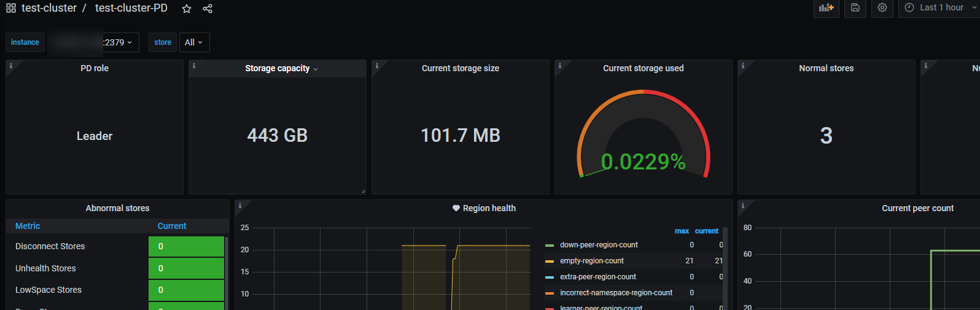This screenshot has height=310, width=980.
Task: Change color of incorrect-namespace-region-count swatch
Action: [x=550, y=293]
